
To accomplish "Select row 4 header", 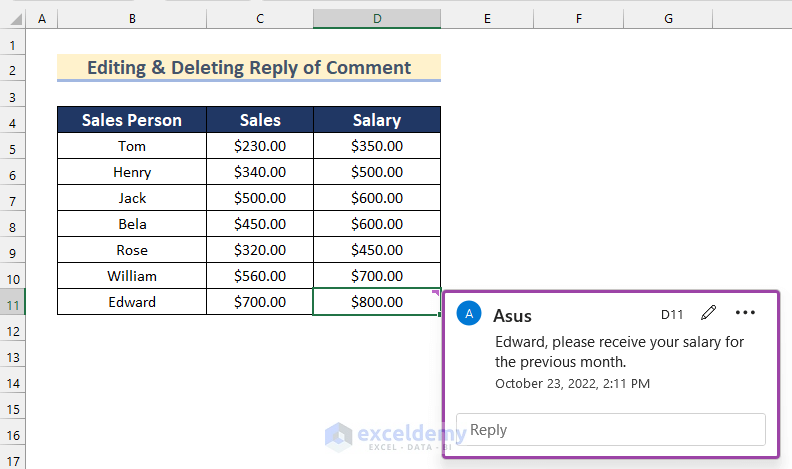I will pyautogui.click(x=12, y=120).
